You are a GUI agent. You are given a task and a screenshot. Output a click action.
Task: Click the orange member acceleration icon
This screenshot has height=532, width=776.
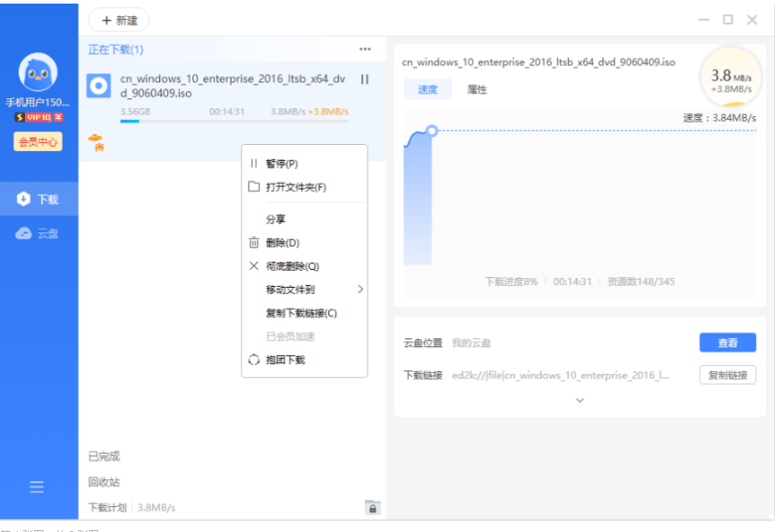[96, 141]
